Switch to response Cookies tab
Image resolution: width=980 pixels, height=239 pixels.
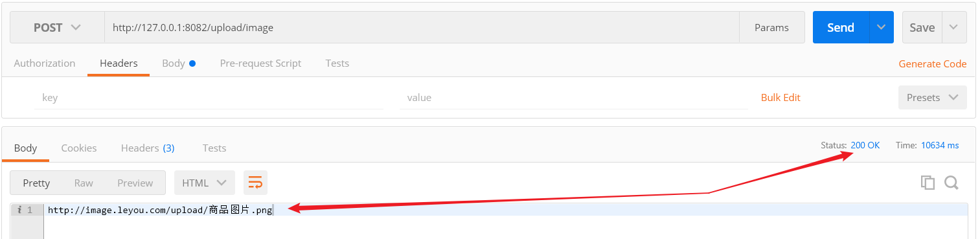(79, 148)
